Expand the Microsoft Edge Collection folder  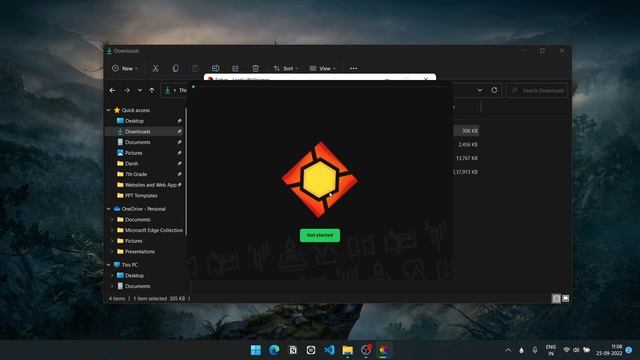click(x=112, y=230)
